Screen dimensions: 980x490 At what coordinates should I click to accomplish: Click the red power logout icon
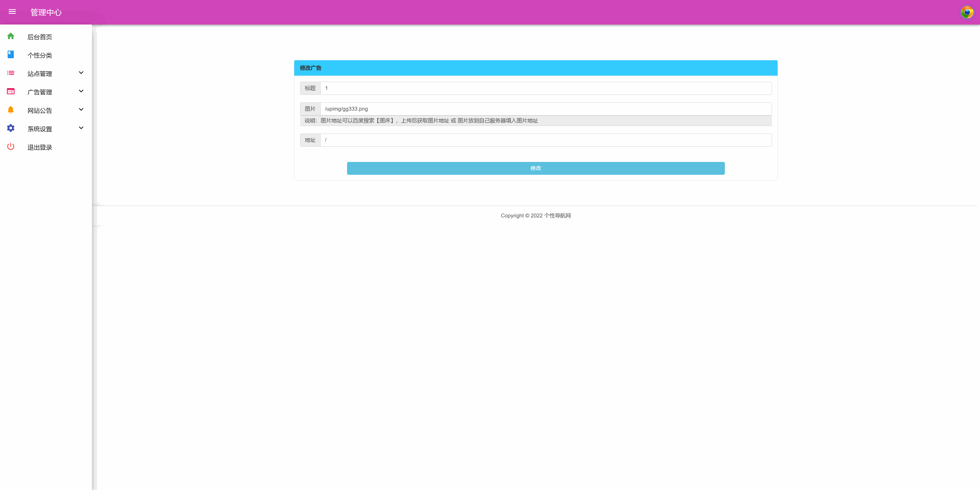click(11, 147)
